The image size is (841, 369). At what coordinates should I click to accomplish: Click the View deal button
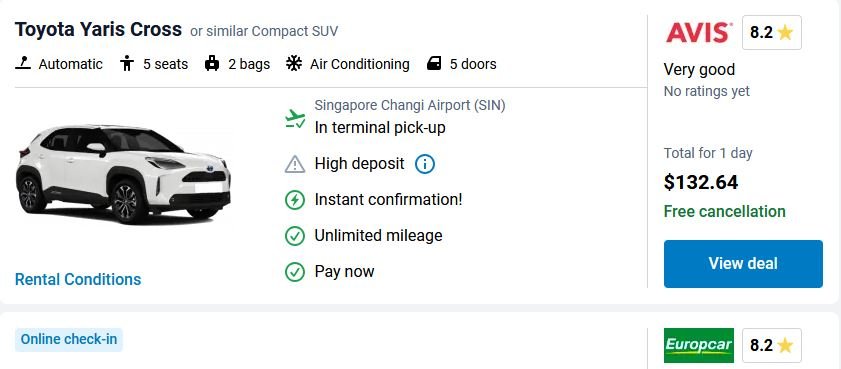coord(743,264)
